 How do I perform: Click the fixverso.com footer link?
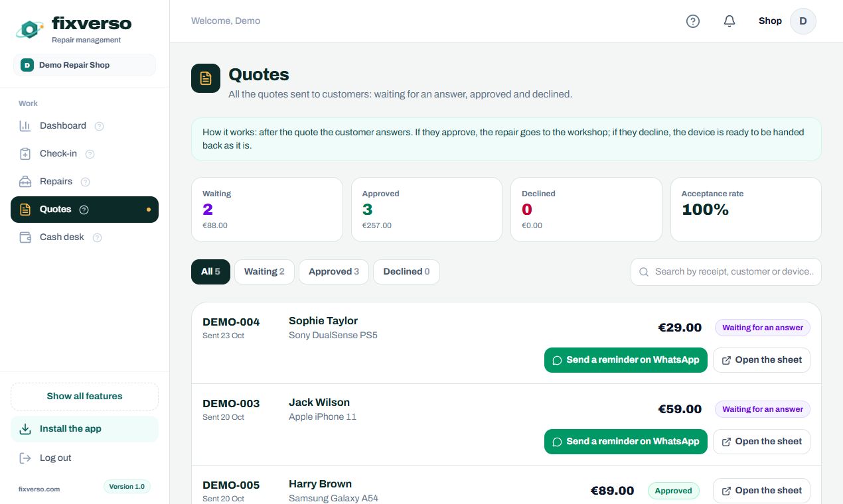(39, 489)
